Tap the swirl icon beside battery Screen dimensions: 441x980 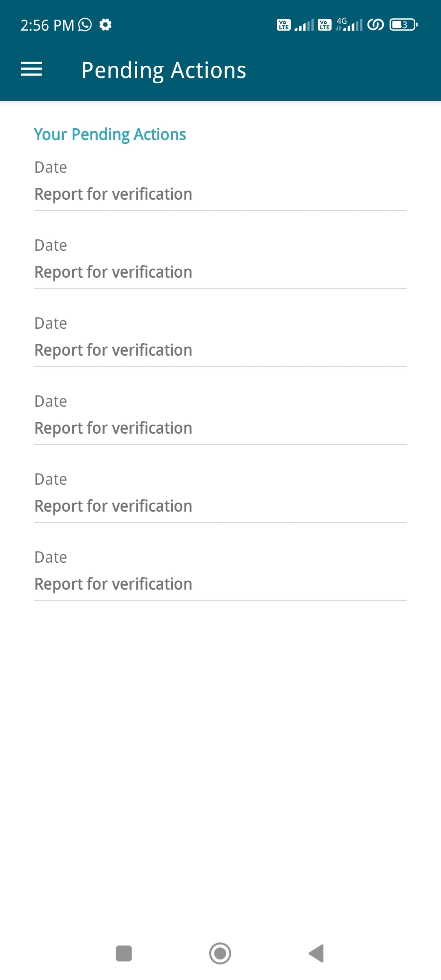(376, 25)
